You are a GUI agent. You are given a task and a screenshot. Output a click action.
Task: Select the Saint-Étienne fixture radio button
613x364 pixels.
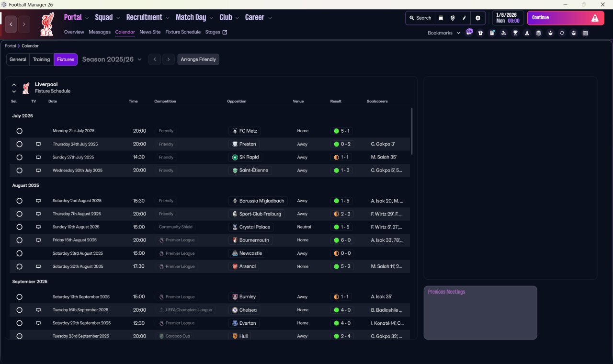point(19,171)
